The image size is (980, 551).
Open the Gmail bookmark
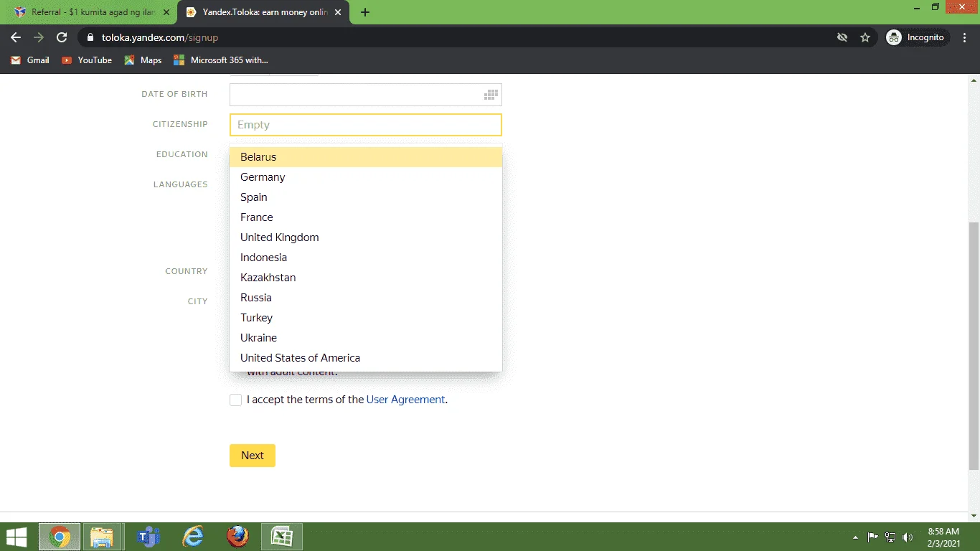[x=30, y=60]
